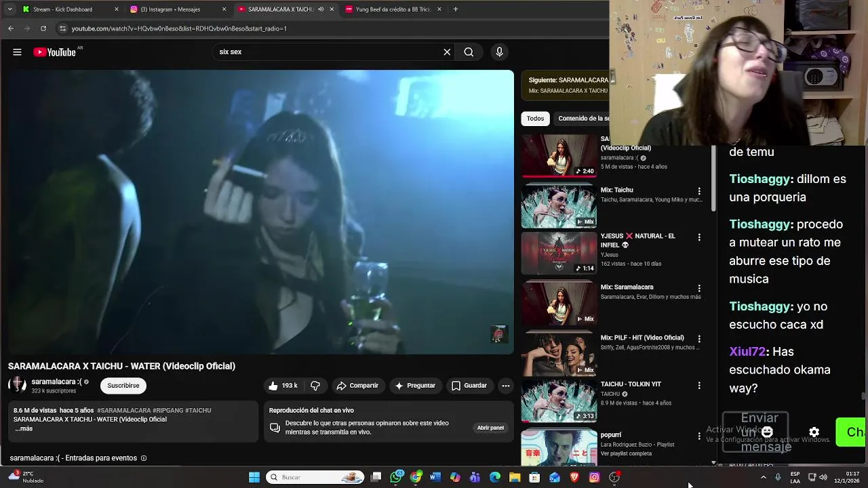This screenshot has width=868, height=488.
Task: Click the recommendations list scrollbar
Action: coord(713,180)
